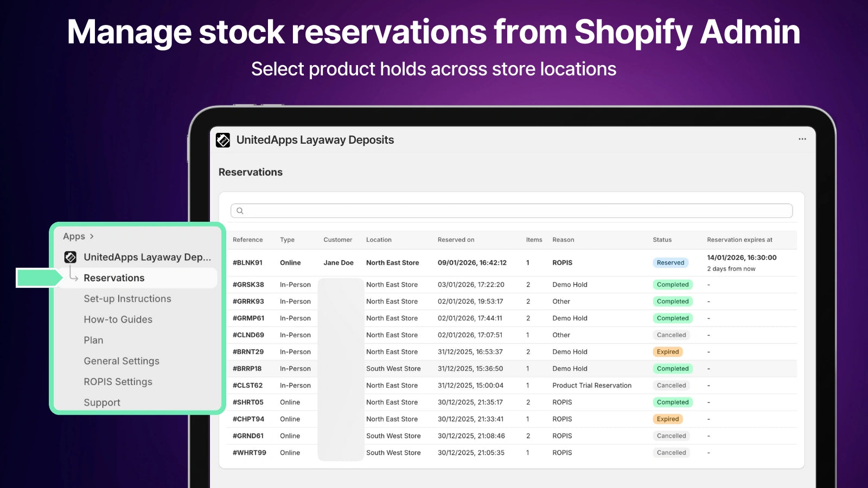Sort by Reserved on column header

pyautogui.click(x=456, y=240)
